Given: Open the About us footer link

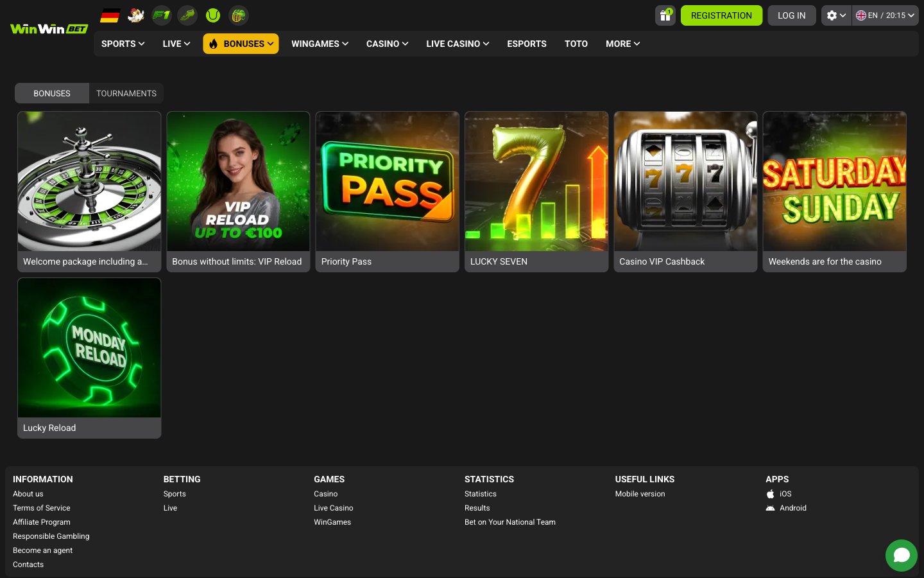Looking at the screenshot, I should (x=28, y=494).
